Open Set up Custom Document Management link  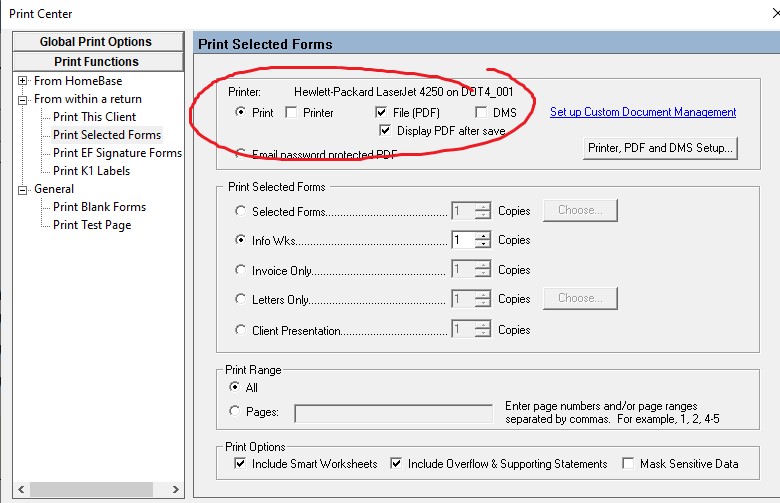643,112
